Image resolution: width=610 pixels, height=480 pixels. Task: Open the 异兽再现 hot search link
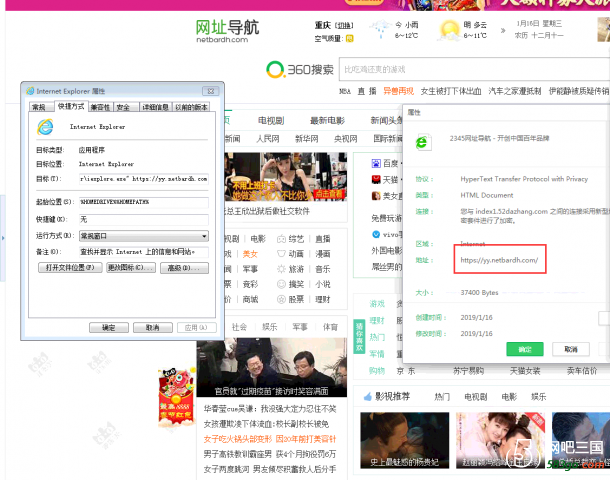coord(398,91)
